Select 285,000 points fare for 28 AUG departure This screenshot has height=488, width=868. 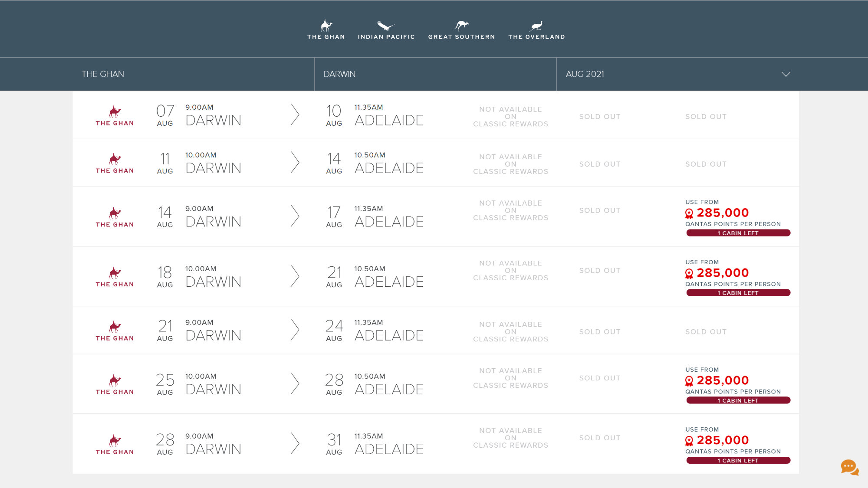[723, 440]
